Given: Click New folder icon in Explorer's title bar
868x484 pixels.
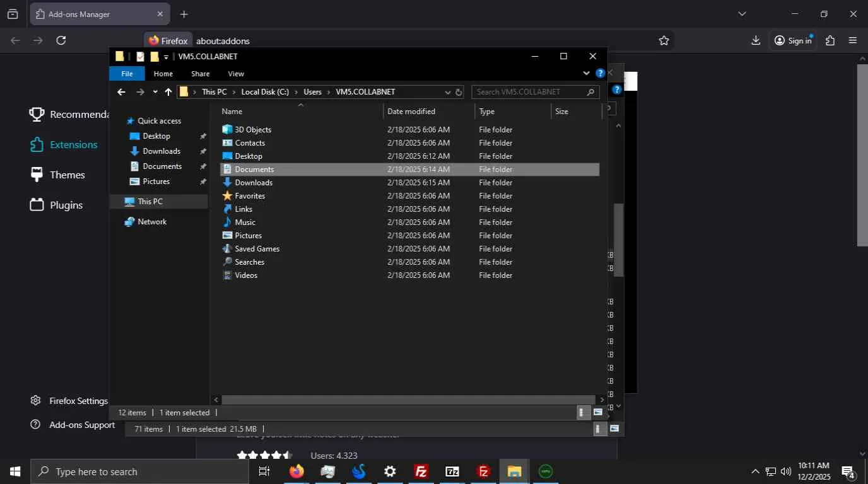Looking at the screenshot, I should tap(154, 57).
